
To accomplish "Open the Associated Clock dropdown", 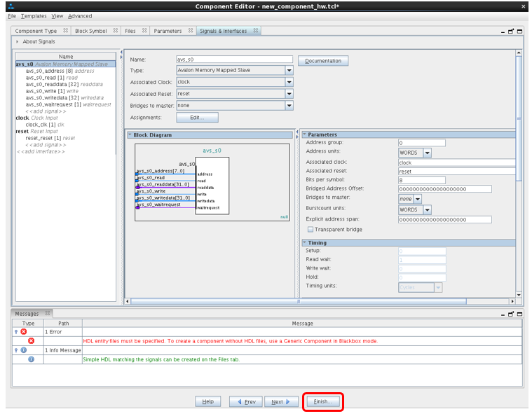I will coord(289,82).
